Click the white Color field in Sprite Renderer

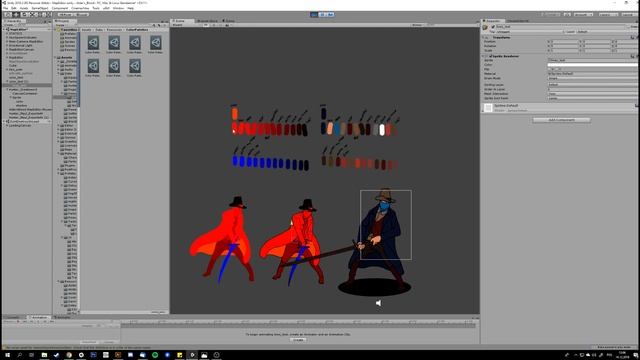(x=593, y=64)
